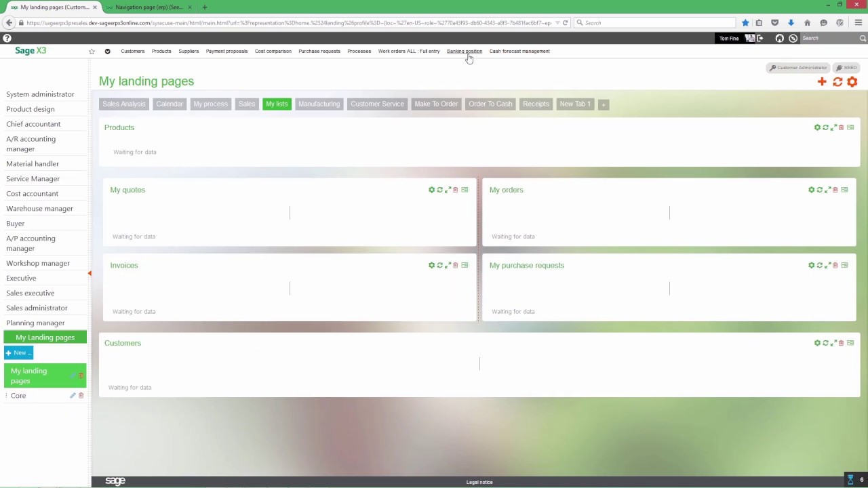
Task: Click the favorites star in the Sage bar
Action: (x=92, y=52)
